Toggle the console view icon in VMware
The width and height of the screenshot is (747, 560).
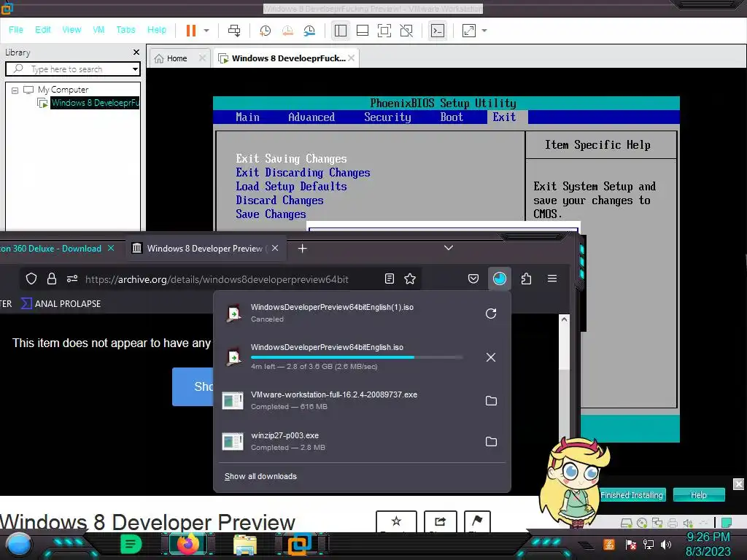pyautogui.click(x=438, y=31)
